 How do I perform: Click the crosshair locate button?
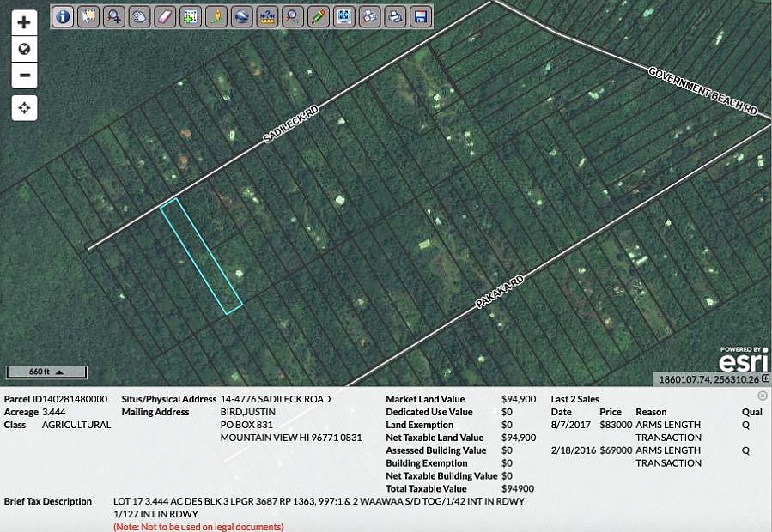tap(24, 108)
